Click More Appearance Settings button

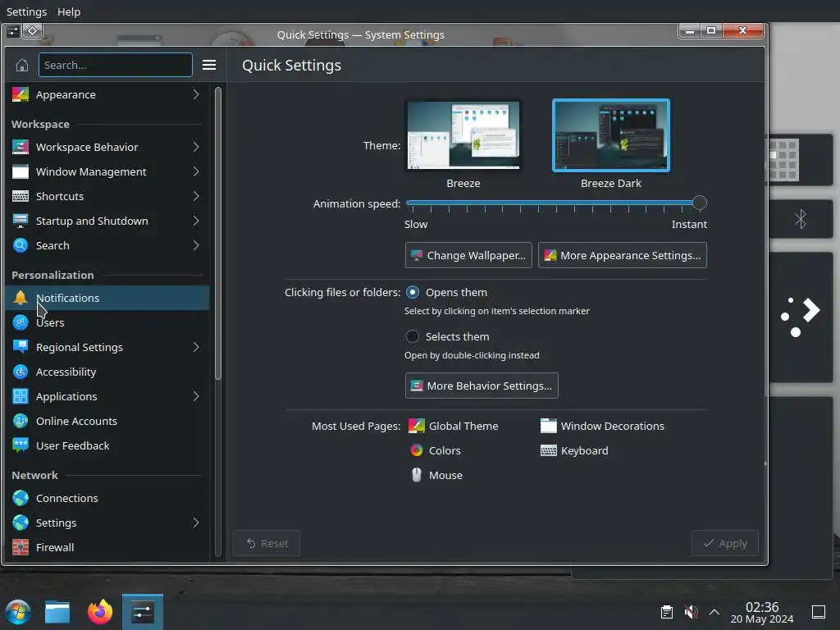tap(622, 256)
